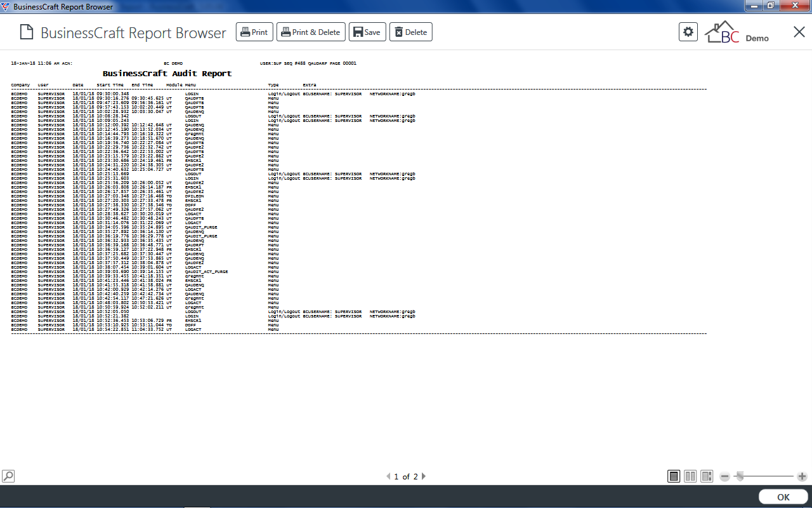Click the 'QAUDIT_ACT_PURGE' menu entry
The height and width of the screenshot is (508, 812).
click(x=206, y=272)
